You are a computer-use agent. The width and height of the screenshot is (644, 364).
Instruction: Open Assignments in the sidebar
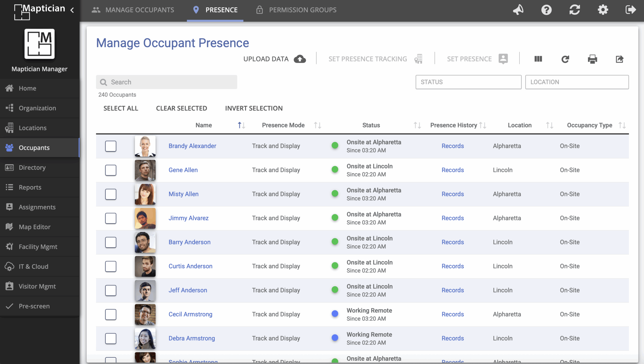point(40,207)
